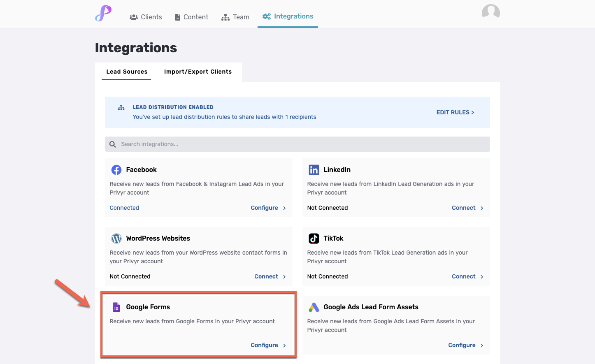Expand the LinkedIn Connect chevron
The image size is (595, 364).
(x=482, y=208)
